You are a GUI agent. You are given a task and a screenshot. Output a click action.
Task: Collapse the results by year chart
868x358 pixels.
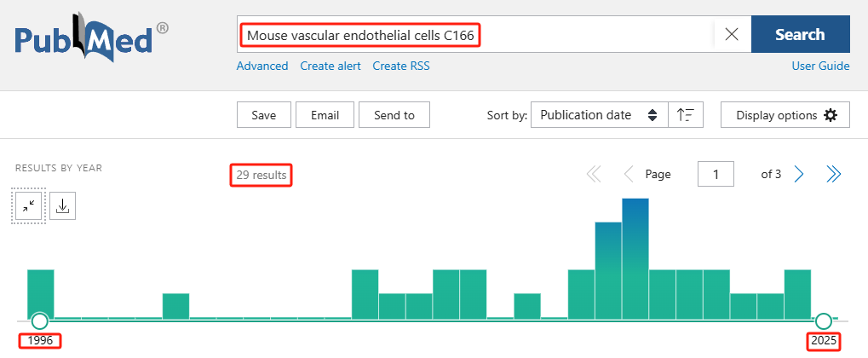[30, 206]
